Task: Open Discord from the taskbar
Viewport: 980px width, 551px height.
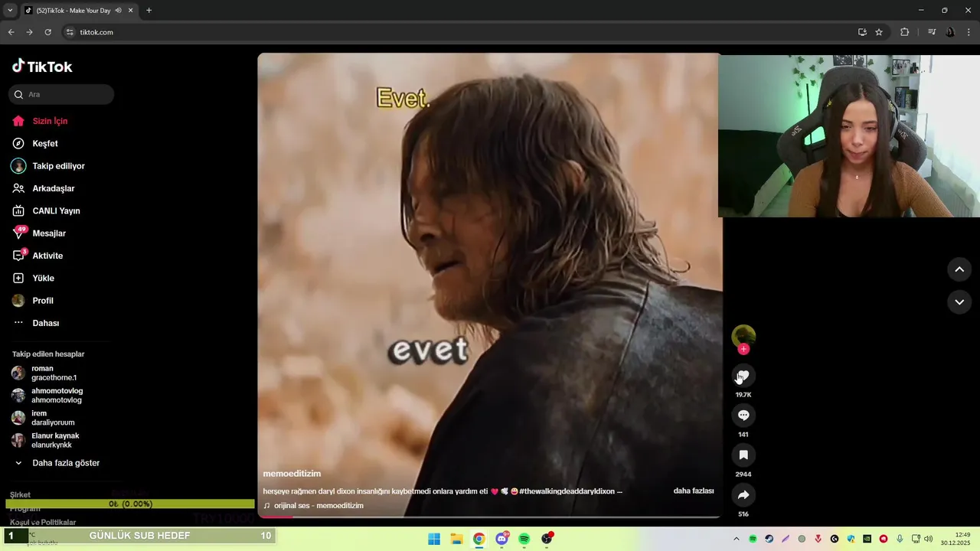Action: [x=501, y=539]
